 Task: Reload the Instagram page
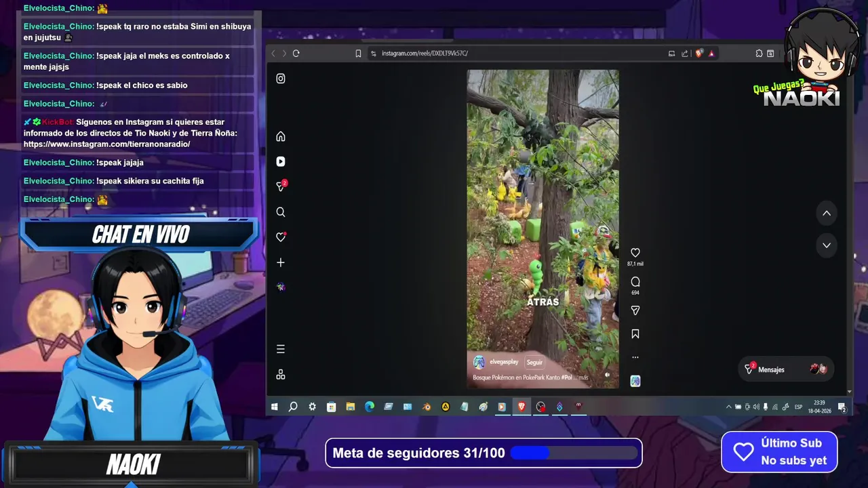click(296, 54)
